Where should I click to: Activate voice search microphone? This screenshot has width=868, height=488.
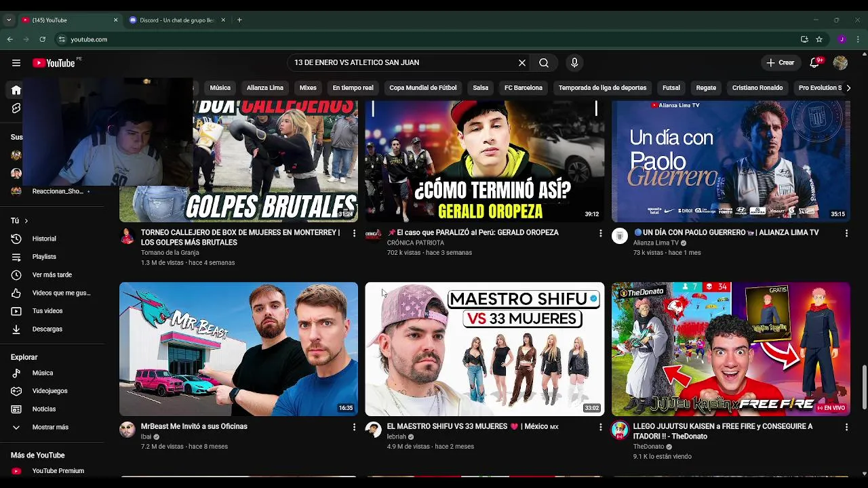[x=574, y=63]
